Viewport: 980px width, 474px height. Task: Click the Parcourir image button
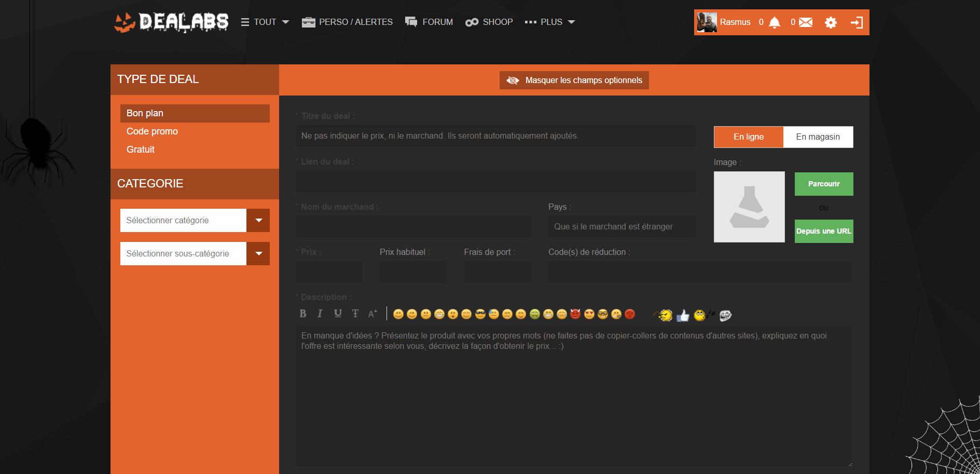[824, 184]
